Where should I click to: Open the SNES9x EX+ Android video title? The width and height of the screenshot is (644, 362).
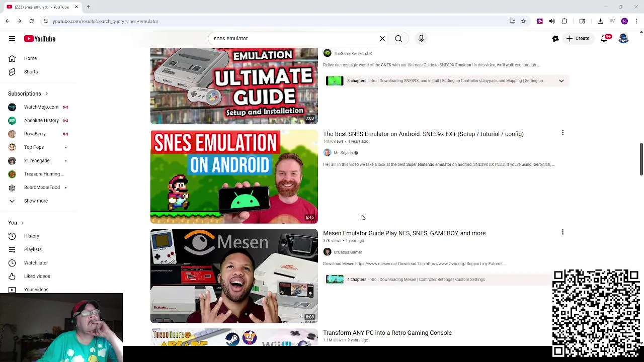[423, 134]
